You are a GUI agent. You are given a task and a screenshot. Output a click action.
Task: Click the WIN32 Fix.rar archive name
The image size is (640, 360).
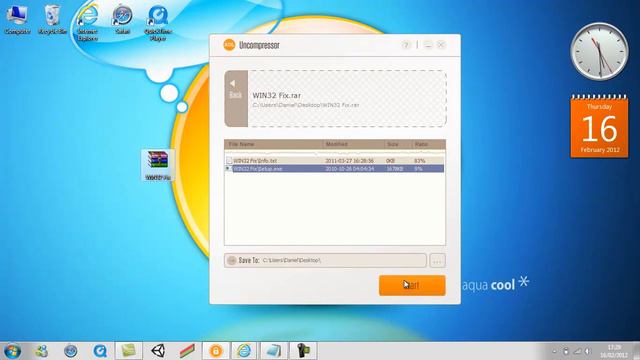tap(277, 96)
